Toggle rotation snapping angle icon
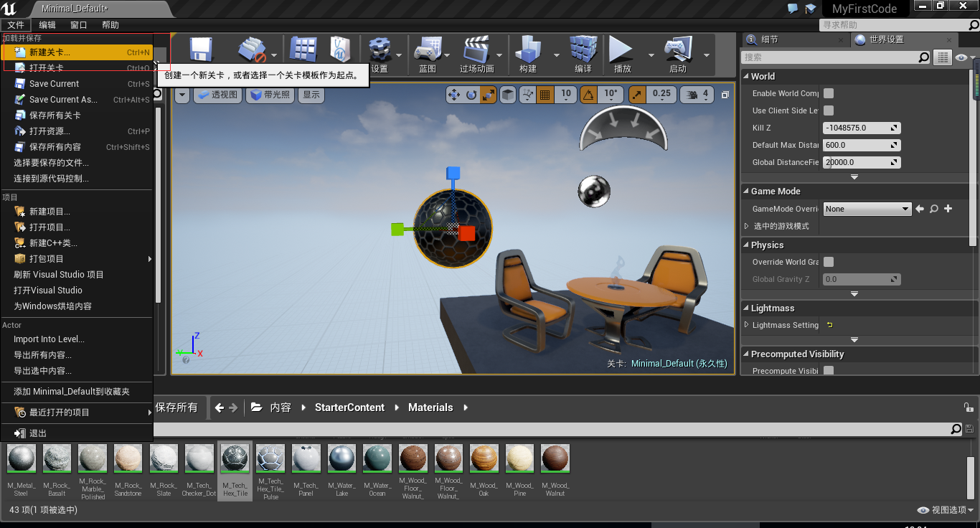 click(x=588, y=94)
